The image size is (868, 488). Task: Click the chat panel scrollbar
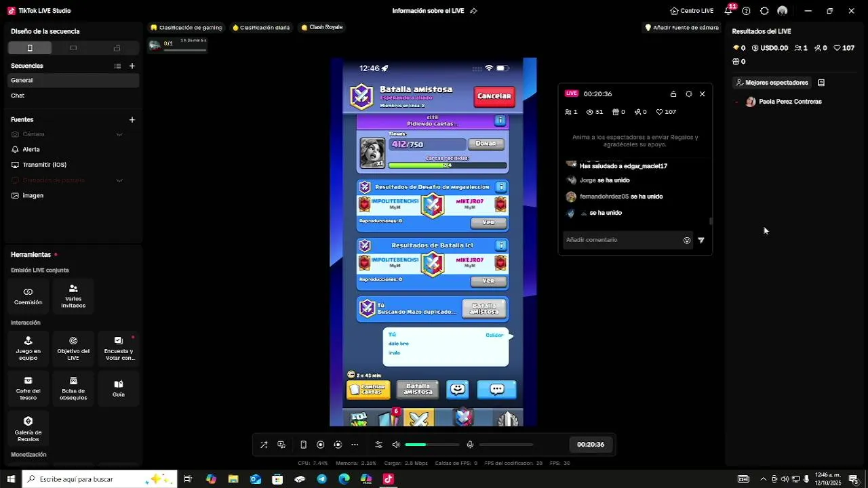tap(711, 220)
